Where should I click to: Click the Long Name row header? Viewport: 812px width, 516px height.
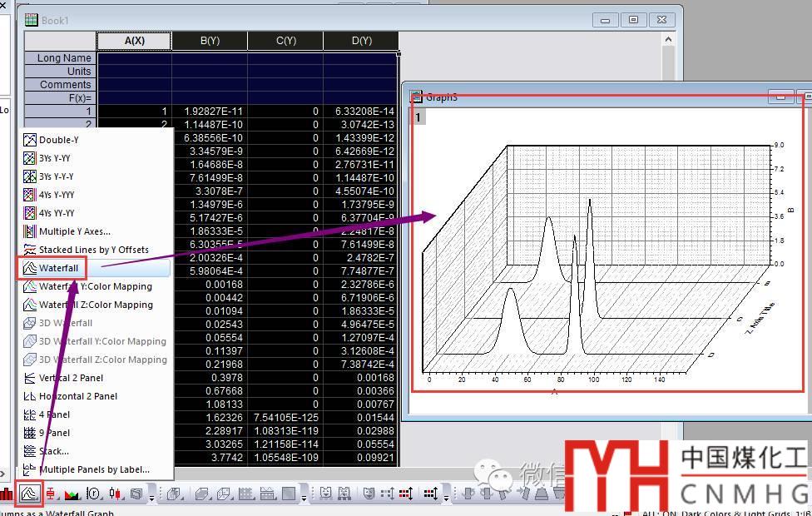click(x=61, y=58)
